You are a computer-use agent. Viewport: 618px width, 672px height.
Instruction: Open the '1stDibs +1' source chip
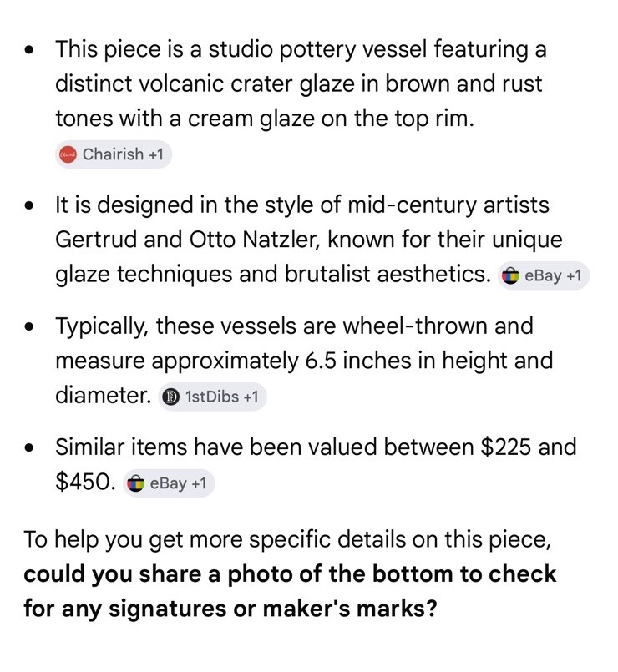212,397
